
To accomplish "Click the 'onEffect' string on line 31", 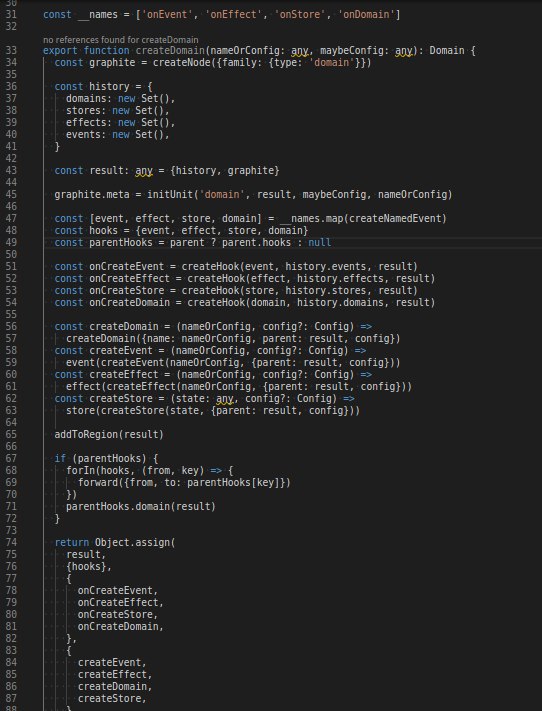I will click(234, 15).
